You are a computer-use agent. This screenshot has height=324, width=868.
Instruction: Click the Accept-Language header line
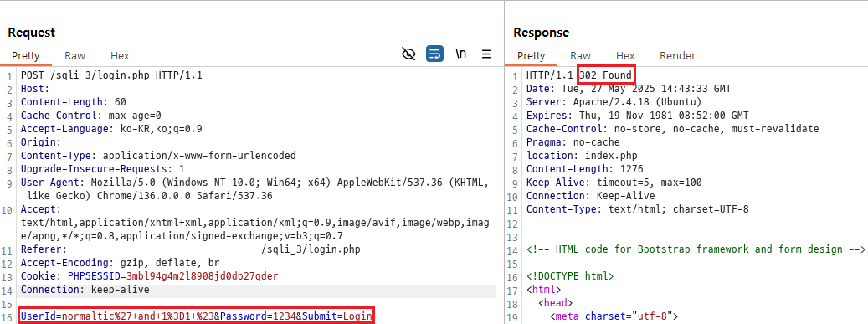[x=111, y=129]
